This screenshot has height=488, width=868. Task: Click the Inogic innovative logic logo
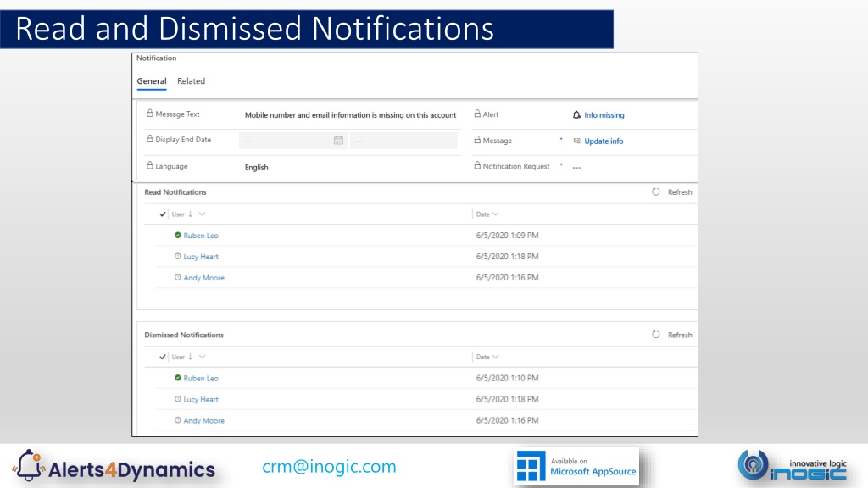[793, 465]
